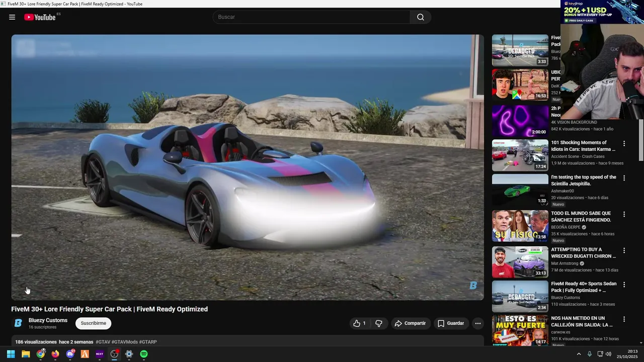
Task: Open the Accident Scene - Crash Cases channel
Action: [578, 156]
